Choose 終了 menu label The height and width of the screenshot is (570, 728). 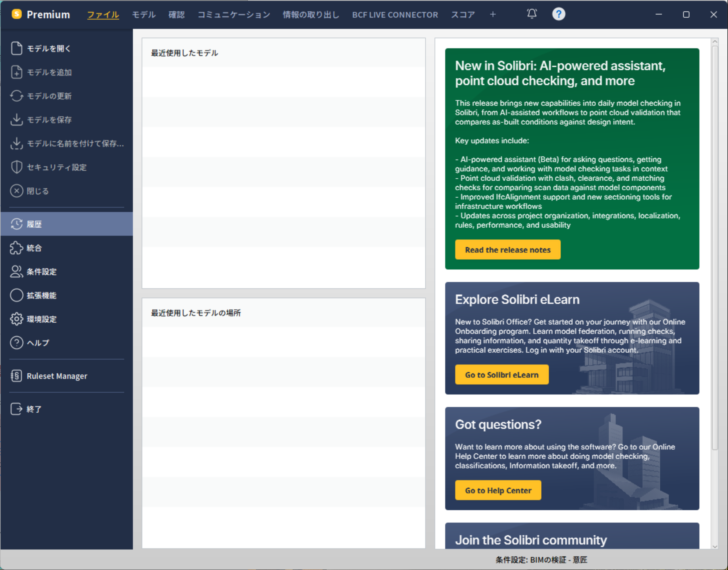click(34, 409)
